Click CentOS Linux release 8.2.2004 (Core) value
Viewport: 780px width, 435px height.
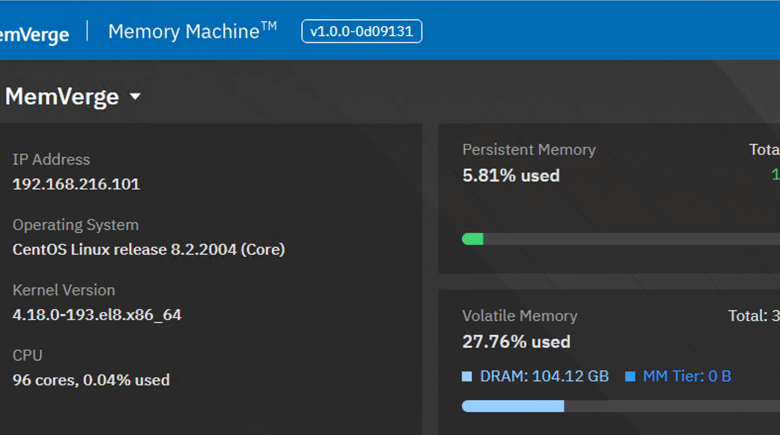click(149, 249)
